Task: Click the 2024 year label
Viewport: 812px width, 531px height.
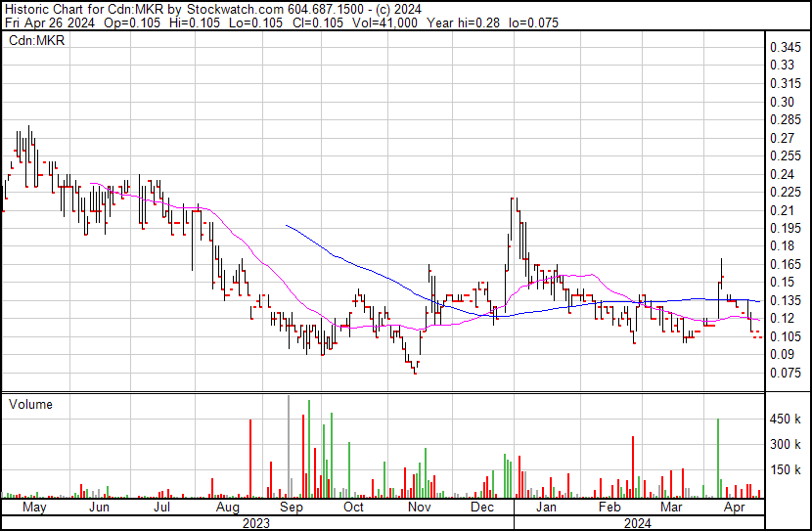Action: click(x=637, y=523)
